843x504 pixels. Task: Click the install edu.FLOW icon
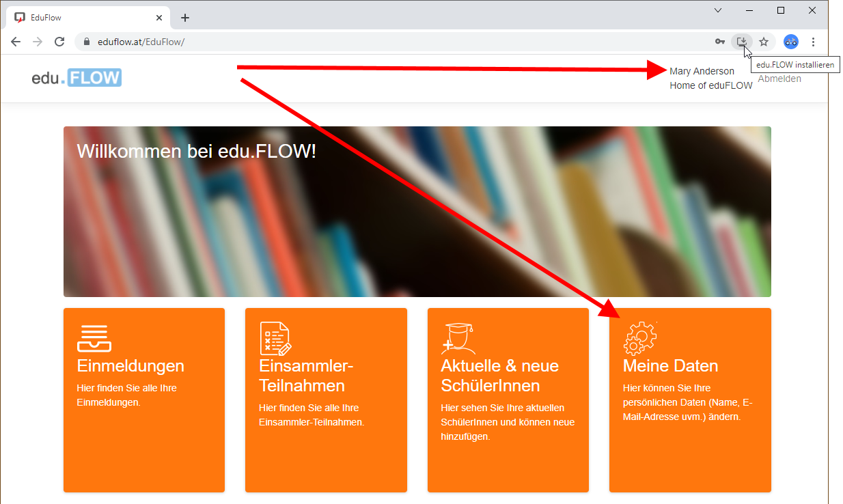741,42
